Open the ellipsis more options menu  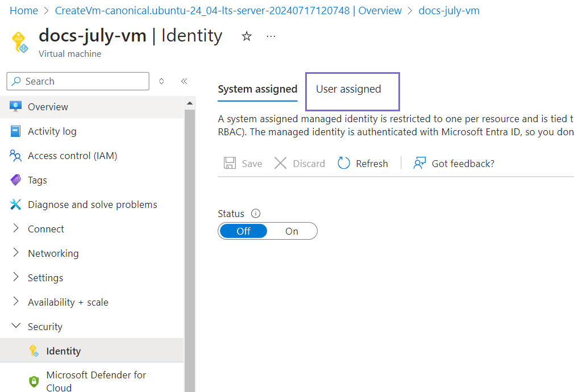point(271,36)
